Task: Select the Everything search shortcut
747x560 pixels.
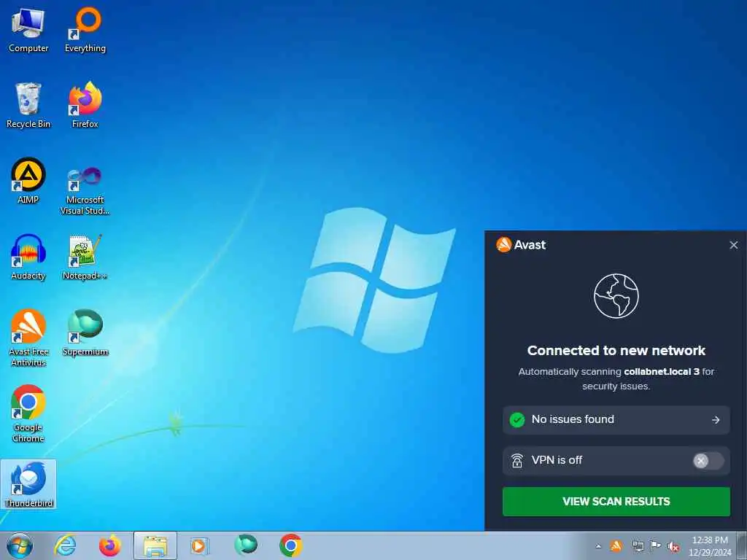Action: point(85,30)
